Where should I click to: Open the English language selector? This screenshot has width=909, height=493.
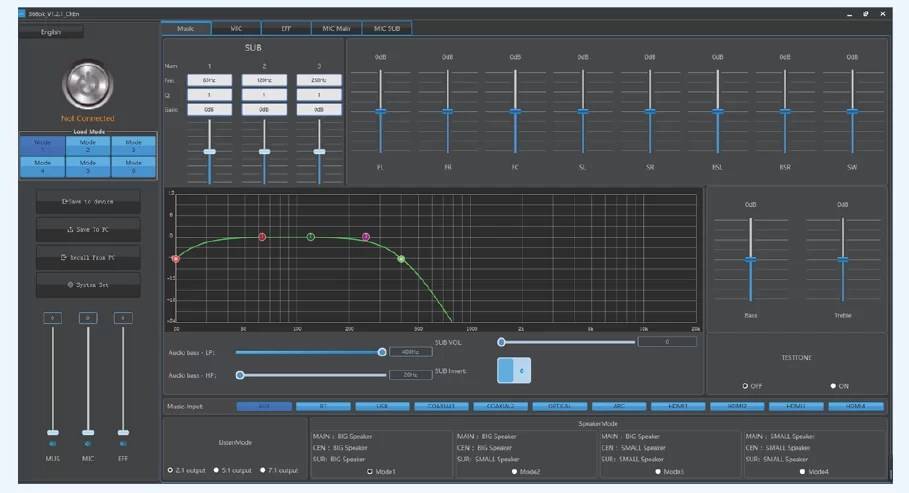51,32
